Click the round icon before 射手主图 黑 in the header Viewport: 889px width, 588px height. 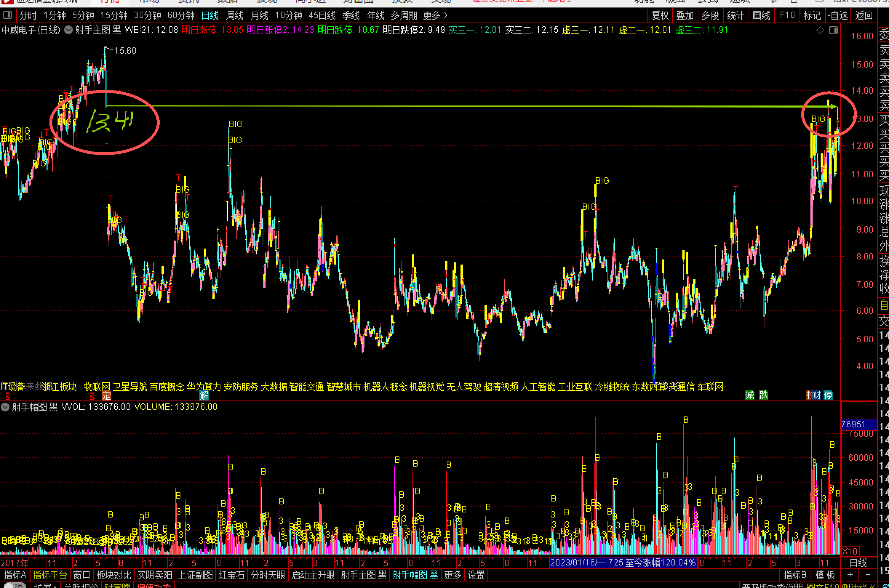(x=68, y=30)
